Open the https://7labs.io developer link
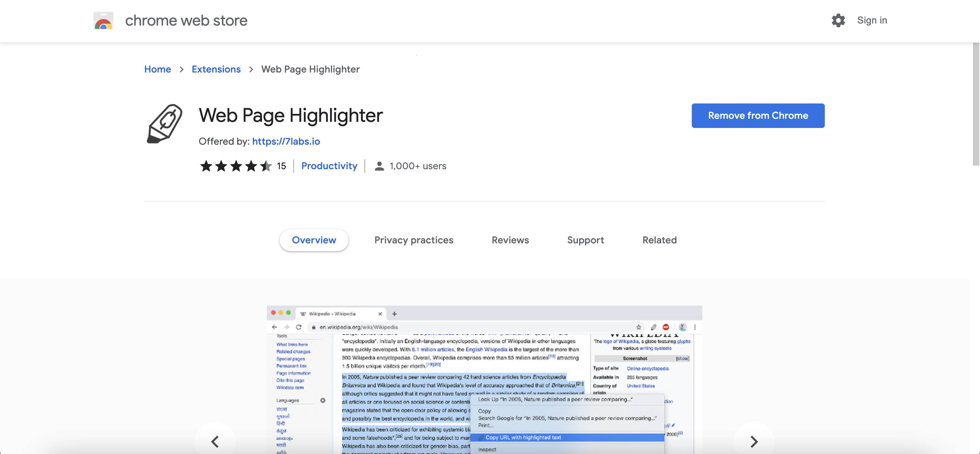The image size is (980, 454). 286,141
